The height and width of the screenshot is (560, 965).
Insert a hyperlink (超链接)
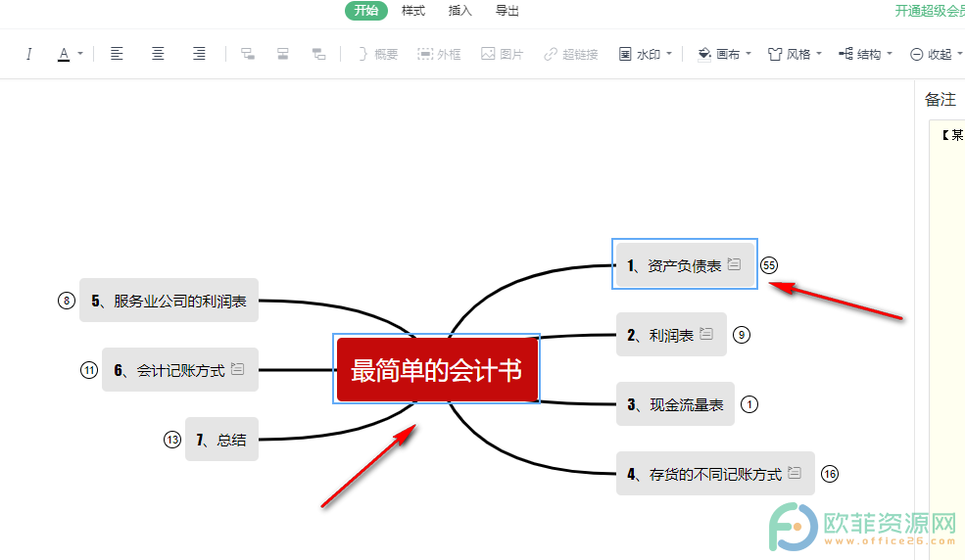[x=571, y=54]
